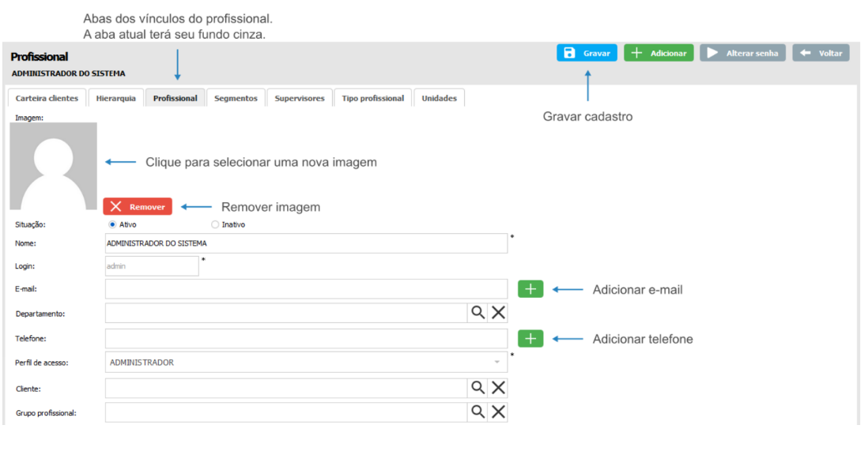Open the Perfil de acesso dropdown
868x459 pixels.
tap(307, 363)
